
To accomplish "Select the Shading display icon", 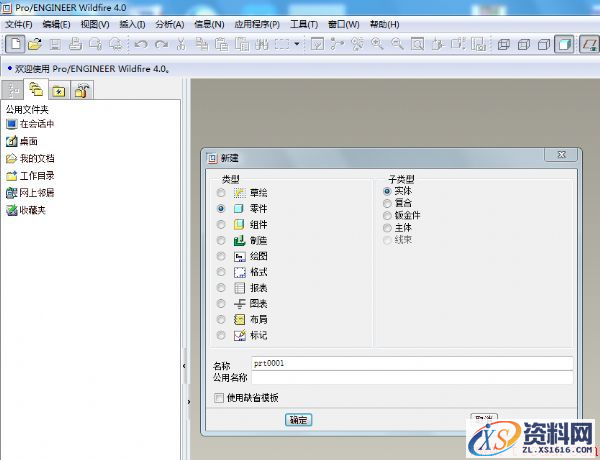I will tap(564, 44).
